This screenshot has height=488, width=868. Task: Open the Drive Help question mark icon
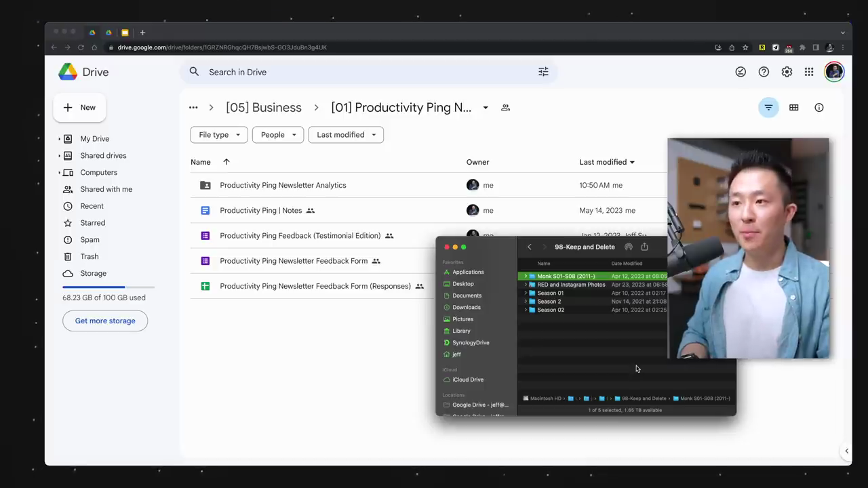[764, 72]
